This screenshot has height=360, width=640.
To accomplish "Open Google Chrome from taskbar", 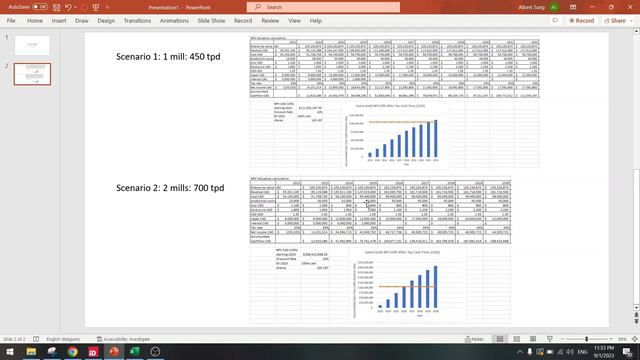I will [73, 351].
